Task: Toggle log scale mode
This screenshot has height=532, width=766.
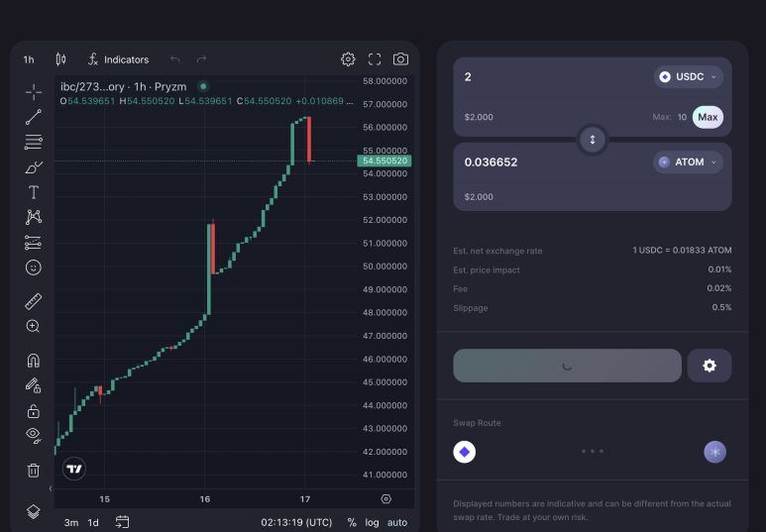Action: [x=372, y=522]
